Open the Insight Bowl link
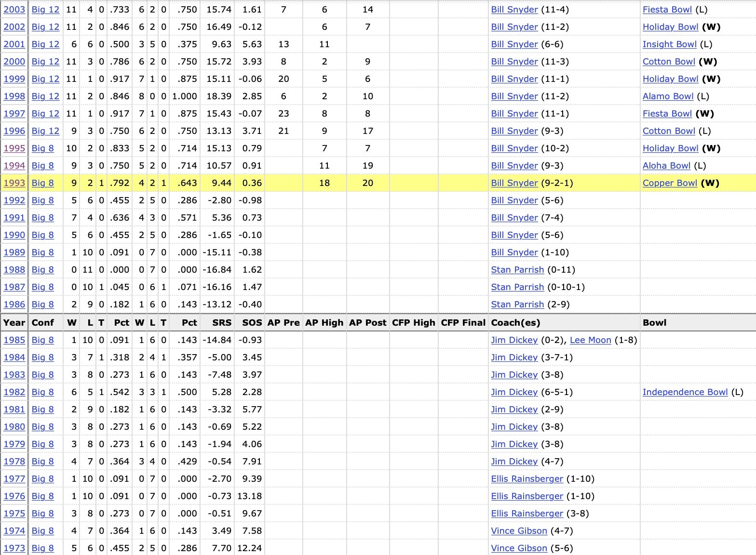The image size is (756, 555). pyautogui.click(x=669, y=44)
